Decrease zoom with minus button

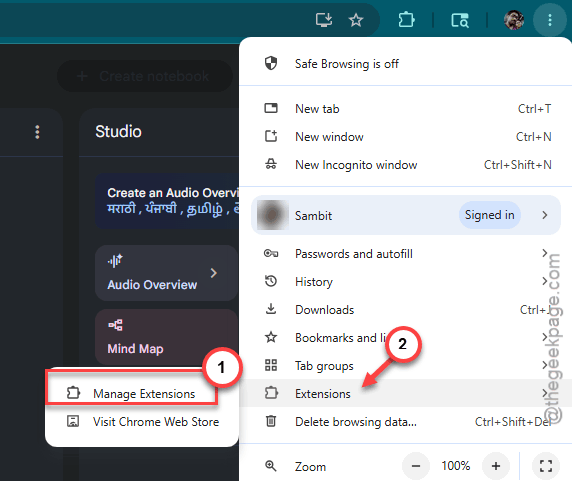point(416,466)
